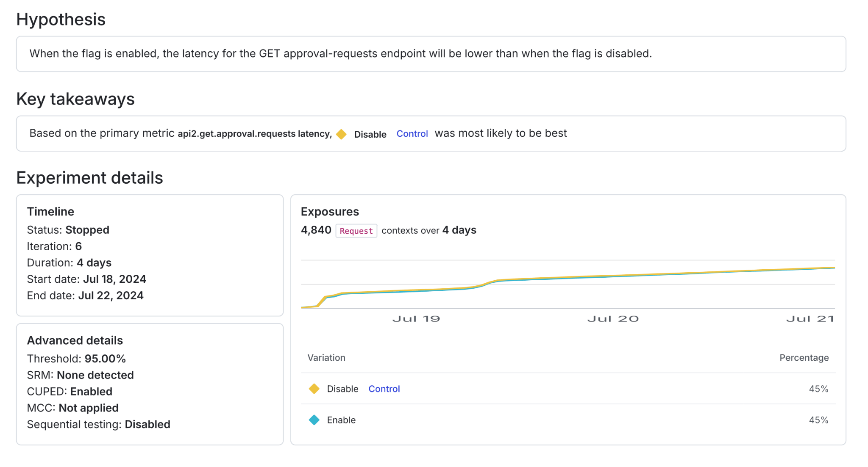Image resolution: width=868 pixels, height=467 pixels.
Task: Click the blue diamond icon beside Enable variation
Action: tap(314, 420)
